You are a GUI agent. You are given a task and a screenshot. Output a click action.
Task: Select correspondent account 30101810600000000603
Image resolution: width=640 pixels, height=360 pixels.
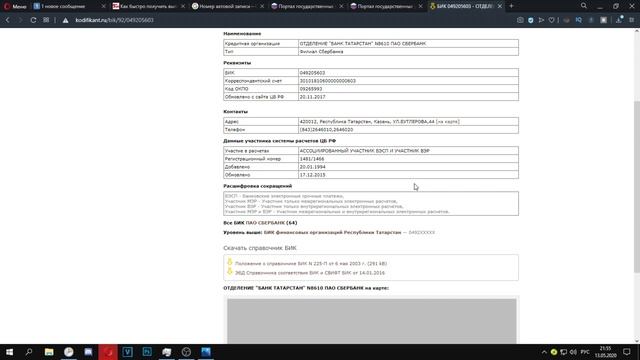[328, 81]
